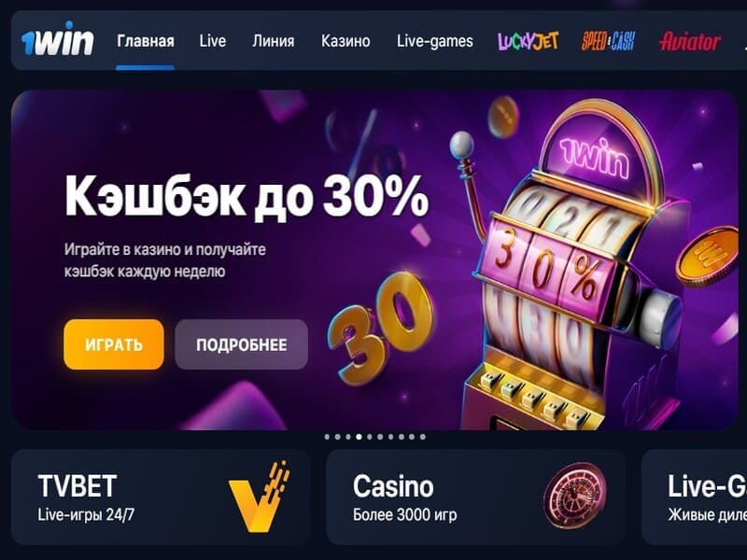Select the last banner carousel dot
This screenshot has height=560, width=747.
(x=423, y=437)
